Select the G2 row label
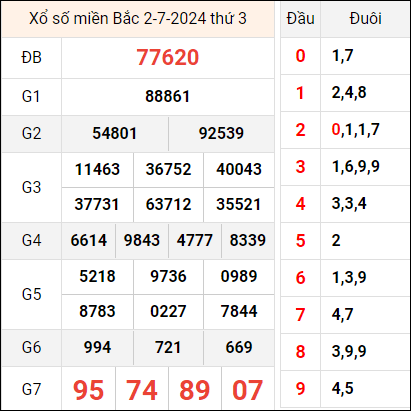 pyautogui.click(x=31, y=133)
